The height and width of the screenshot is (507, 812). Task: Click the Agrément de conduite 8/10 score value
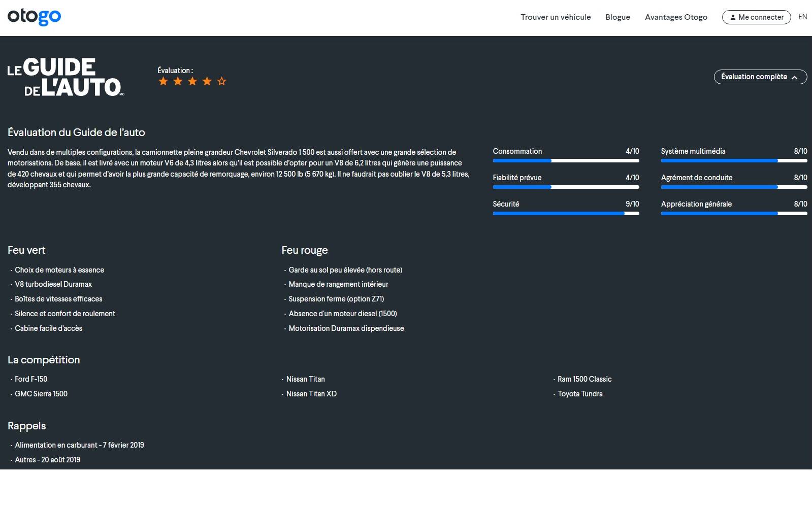[800, 178]
